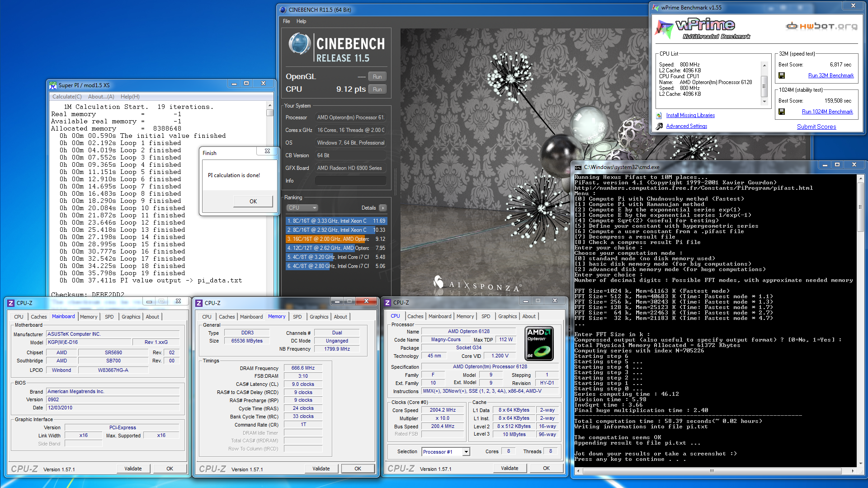Click the KGP(M)E-D16 model field
The height and width of the screenshot is (488, 868).
(x=89, y=343)
